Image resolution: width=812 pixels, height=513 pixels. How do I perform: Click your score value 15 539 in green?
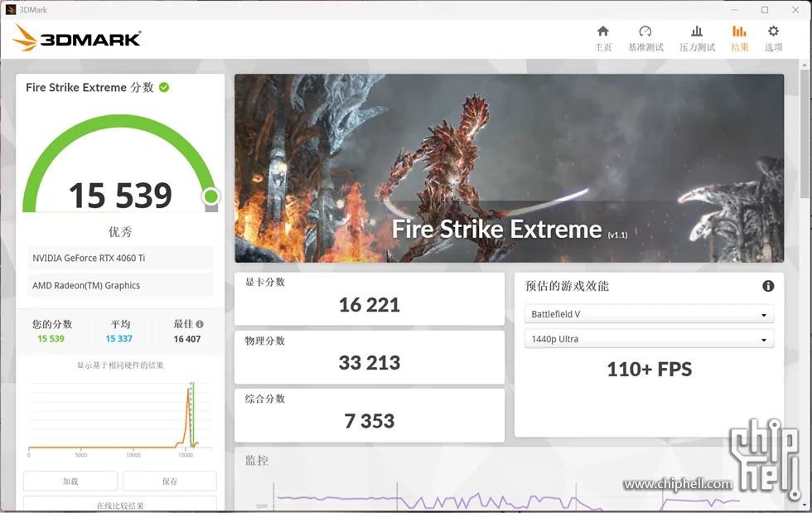(51, 339)
